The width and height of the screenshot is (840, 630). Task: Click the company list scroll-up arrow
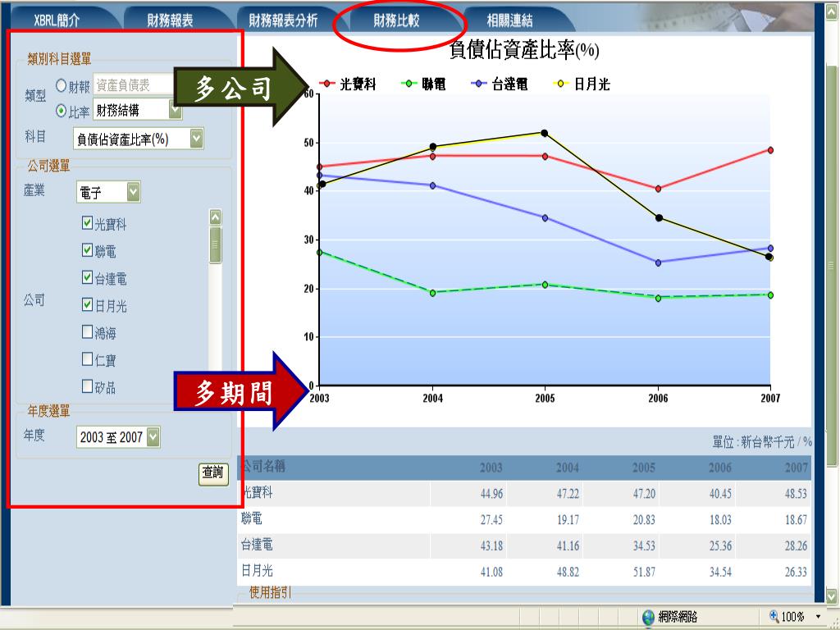(x=216, y=217)
